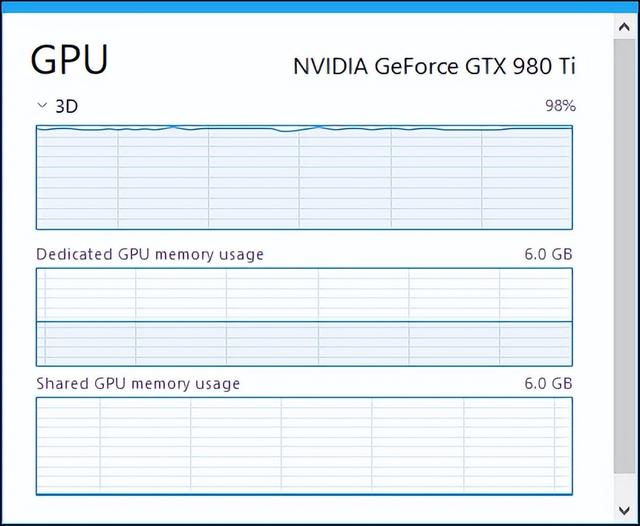Screen dimensions: 640x526
Task: Click the 3D utilization line near the top
Action: [304, 129]
